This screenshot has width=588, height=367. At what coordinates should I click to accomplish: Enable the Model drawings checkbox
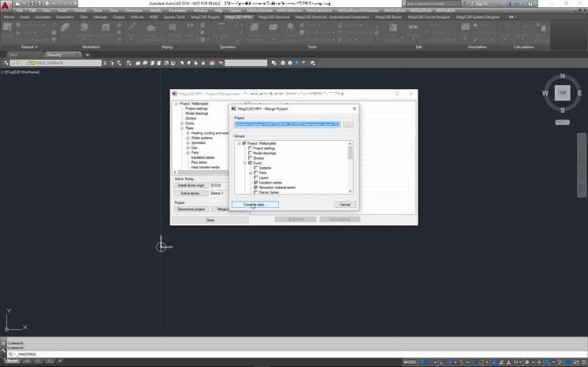coord(250,154)
